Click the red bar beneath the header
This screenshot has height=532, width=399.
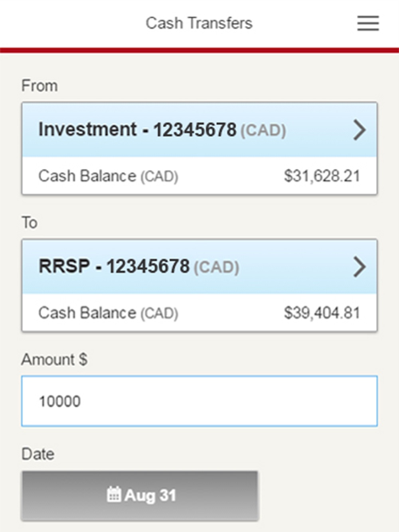(x=199, y=50)
